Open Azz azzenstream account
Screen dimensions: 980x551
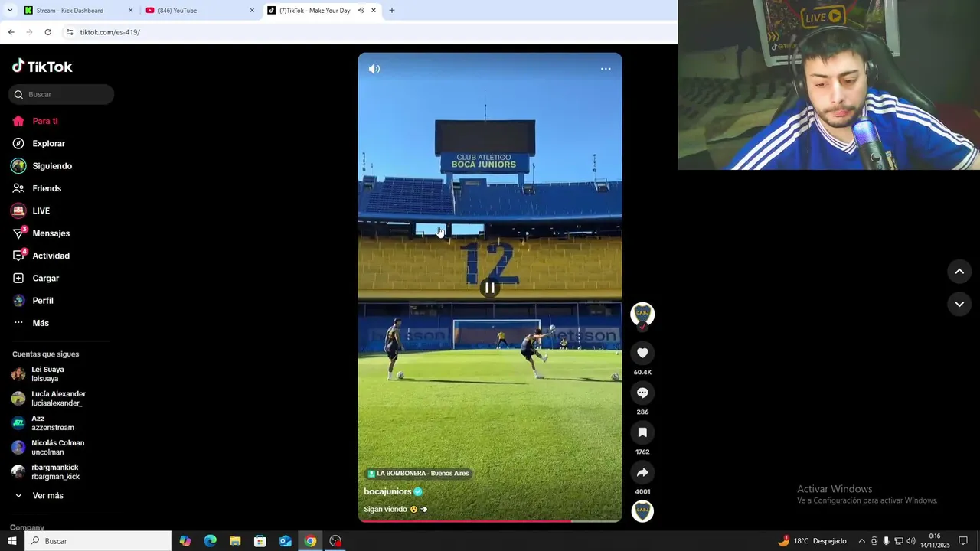(x=43, y=423)
